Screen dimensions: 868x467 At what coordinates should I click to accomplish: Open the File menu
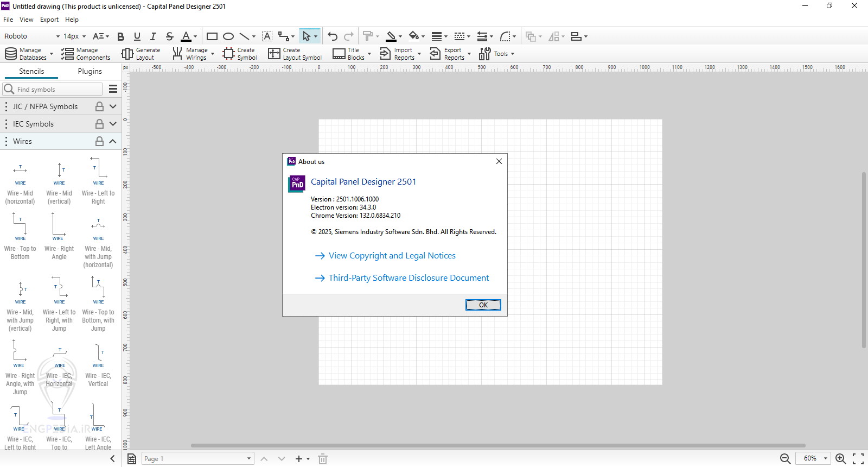click(8, 20)
